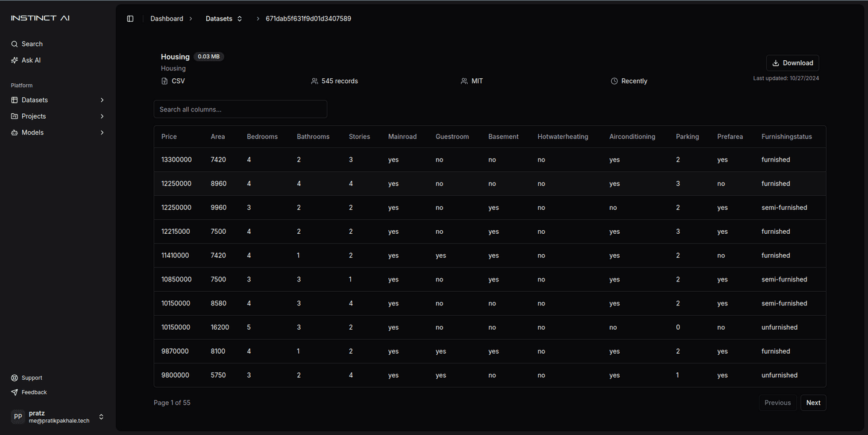Image resolution: width=868 pixels, height=435 pixels.
Task: Click the Search magnifier icon in sidebar
Action: [x=14, y=44]
